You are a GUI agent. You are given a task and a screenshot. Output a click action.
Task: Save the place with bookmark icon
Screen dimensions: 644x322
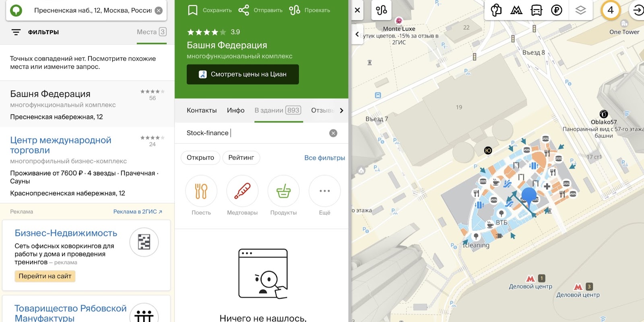click(x=192, y=10)
